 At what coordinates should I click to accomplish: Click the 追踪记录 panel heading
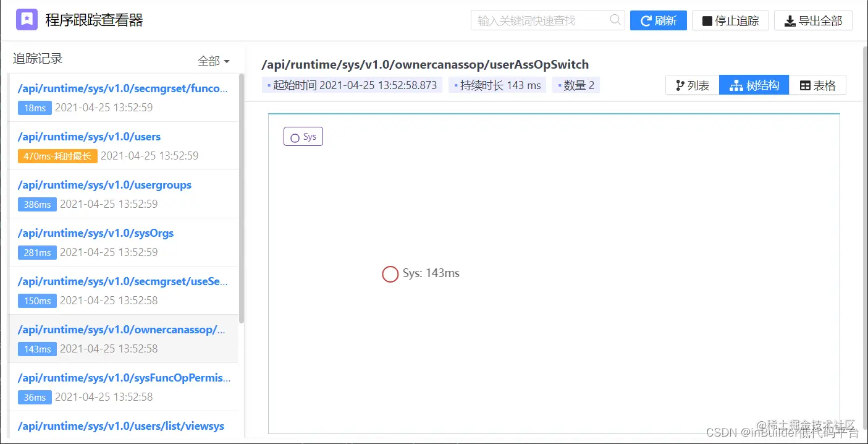[x=38, y=59]
